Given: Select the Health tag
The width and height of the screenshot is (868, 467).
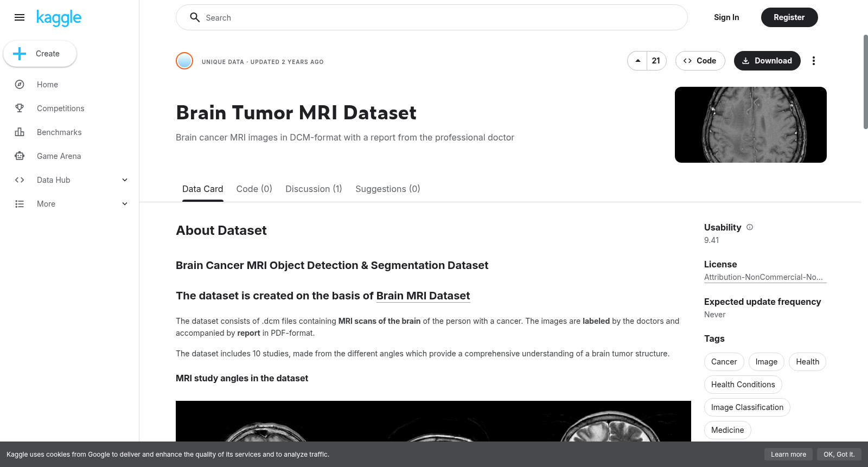Looking at the screenshot, I should 807,362.
